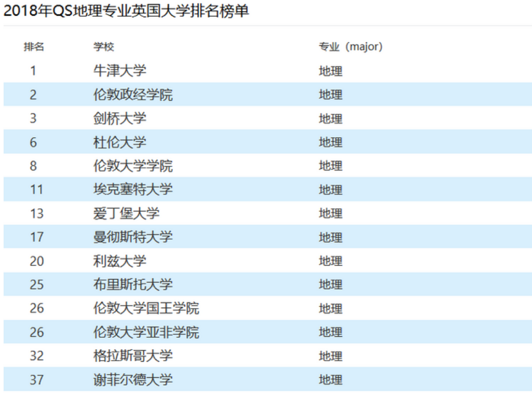Select 牛津大学 in the school column
Image resolution: width=532 pixels, height=394 pixels.
[x=120, y=71]
